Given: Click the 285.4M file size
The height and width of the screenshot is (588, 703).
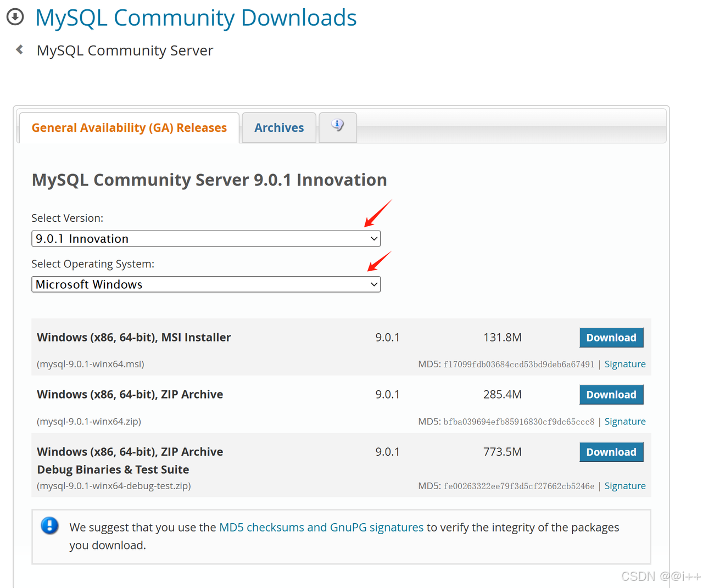Looking at the screenshot, I should coord(503,394).
